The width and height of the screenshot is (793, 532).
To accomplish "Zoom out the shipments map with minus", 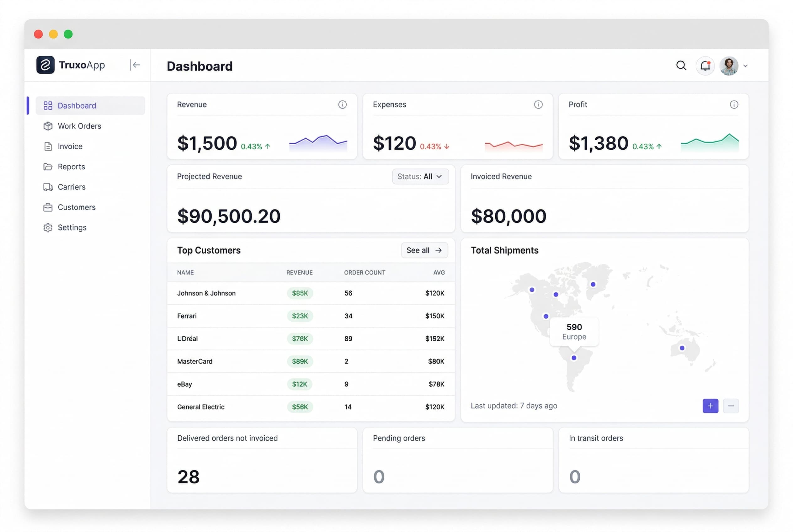I will click(731, 406).
